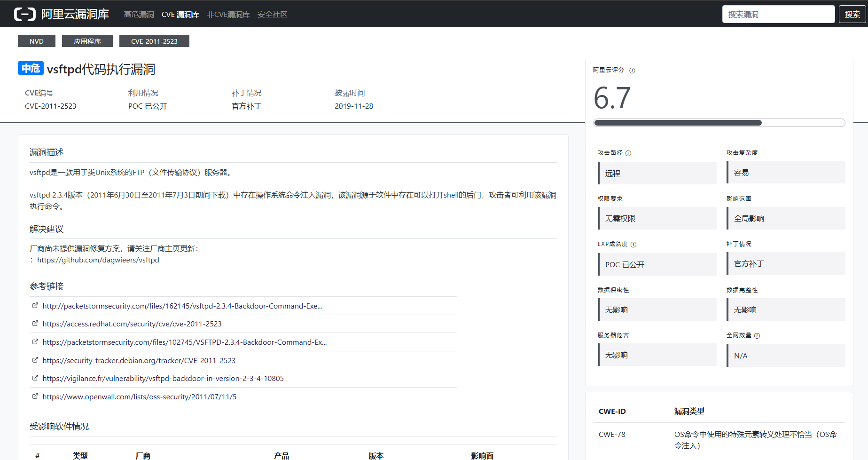Click external-link icon for access.redhat.com reference

(35, 324)
